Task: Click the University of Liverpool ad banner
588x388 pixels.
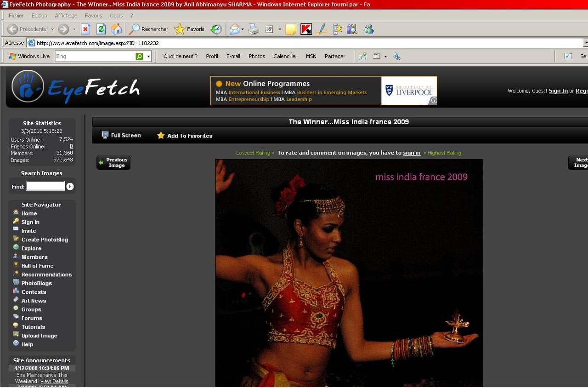Action: click(x=324, y=91)
